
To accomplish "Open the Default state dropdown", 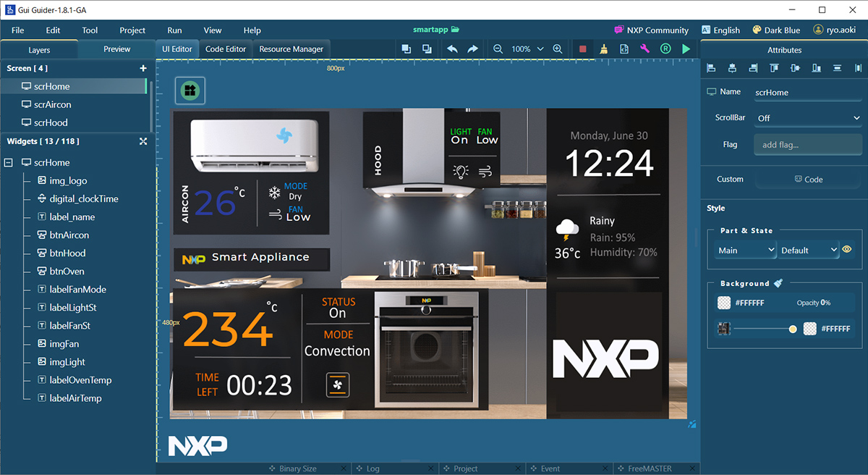I will (808, 250).
